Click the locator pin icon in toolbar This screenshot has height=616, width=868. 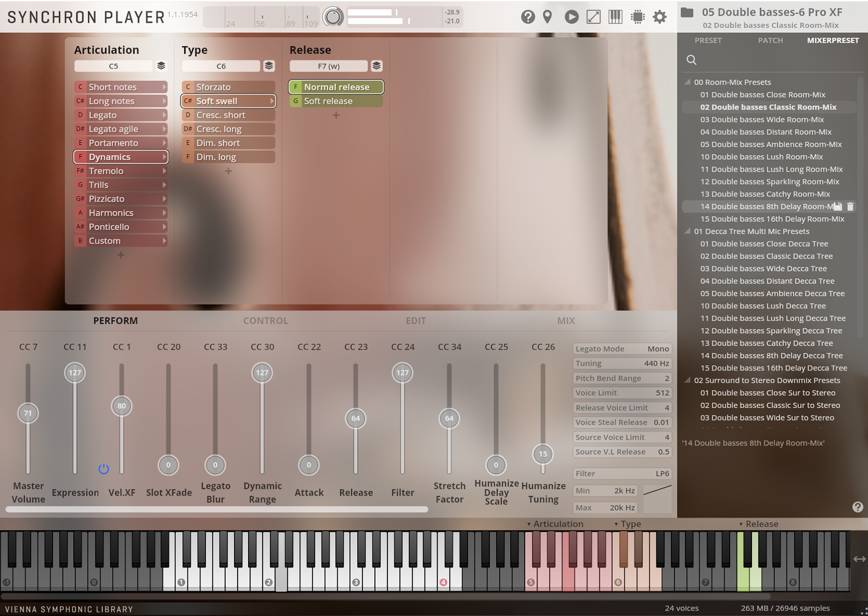[547, 16]
